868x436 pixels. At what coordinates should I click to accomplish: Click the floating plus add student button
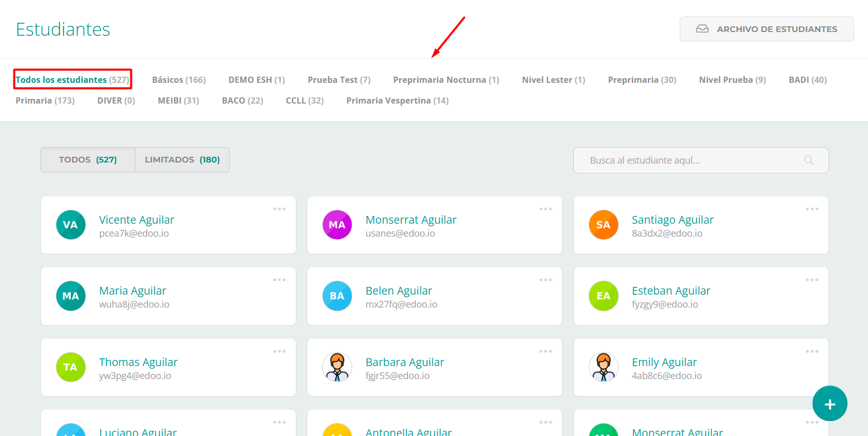click(x=830, y=403)
